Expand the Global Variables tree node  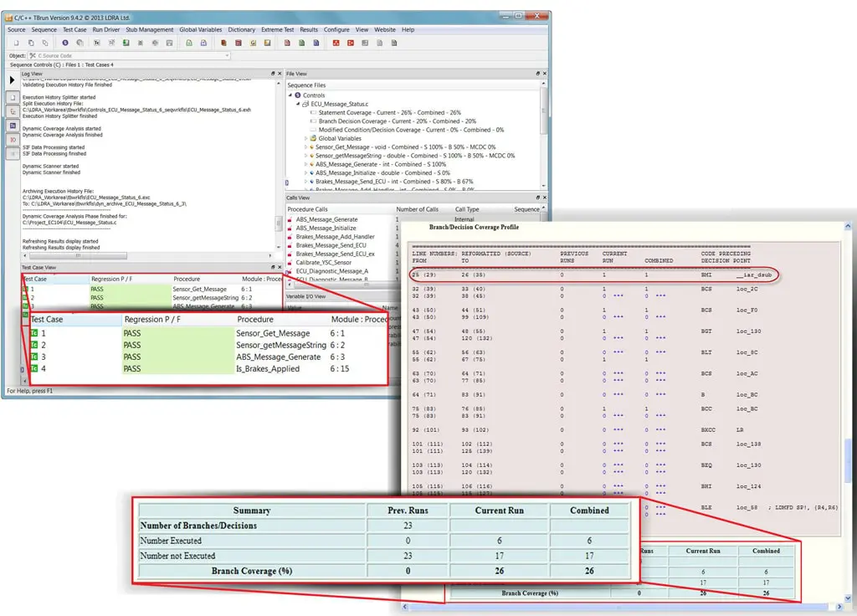coord(306,138)
